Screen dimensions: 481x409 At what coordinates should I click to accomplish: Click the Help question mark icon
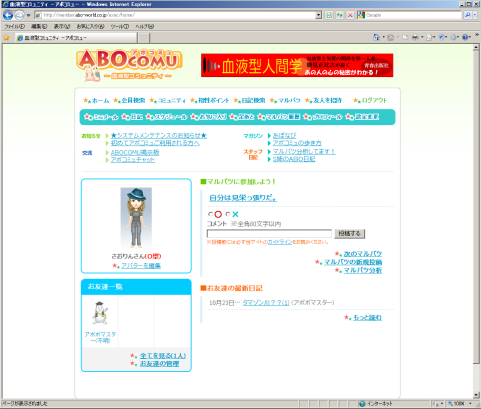(465, 37)
